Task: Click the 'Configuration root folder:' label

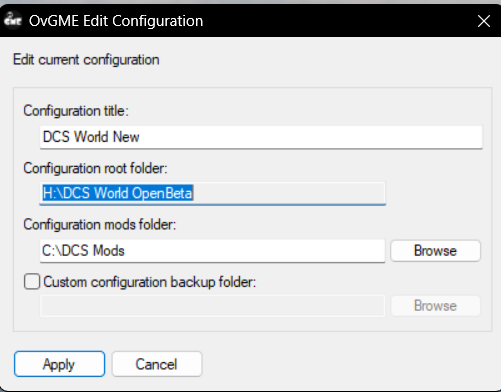Action: (x=95, y=168)
